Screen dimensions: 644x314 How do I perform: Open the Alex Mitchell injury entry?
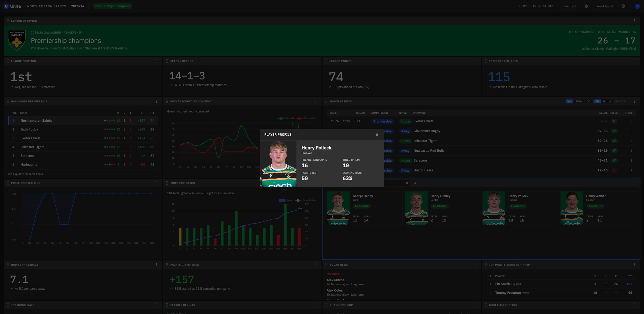[345, 282]
